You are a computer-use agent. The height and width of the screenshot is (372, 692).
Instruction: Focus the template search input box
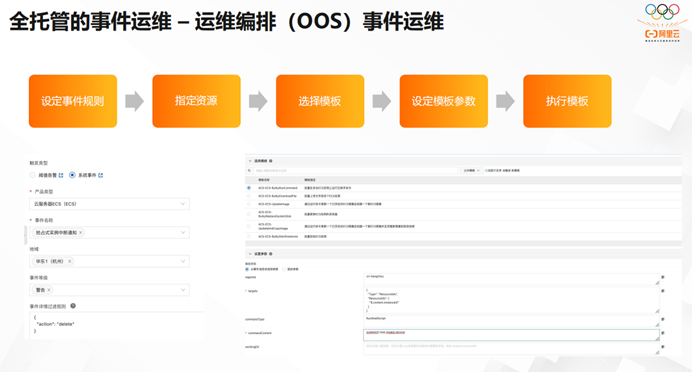point(356,170)
